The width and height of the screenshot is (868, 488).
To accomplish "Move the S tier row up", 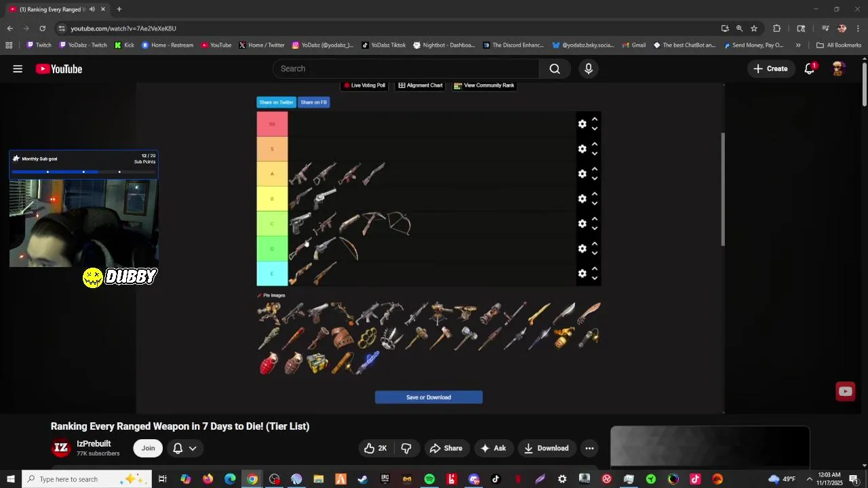I will 595,144.
